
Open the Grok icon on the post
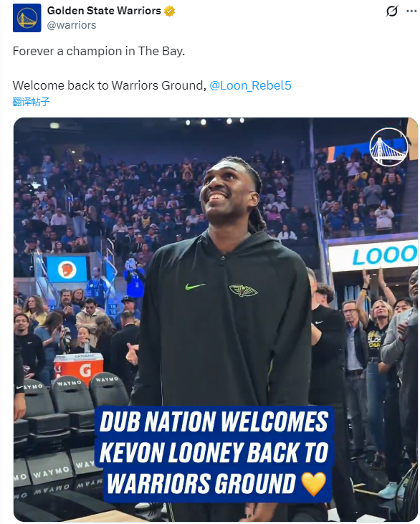tap(391, 11)
